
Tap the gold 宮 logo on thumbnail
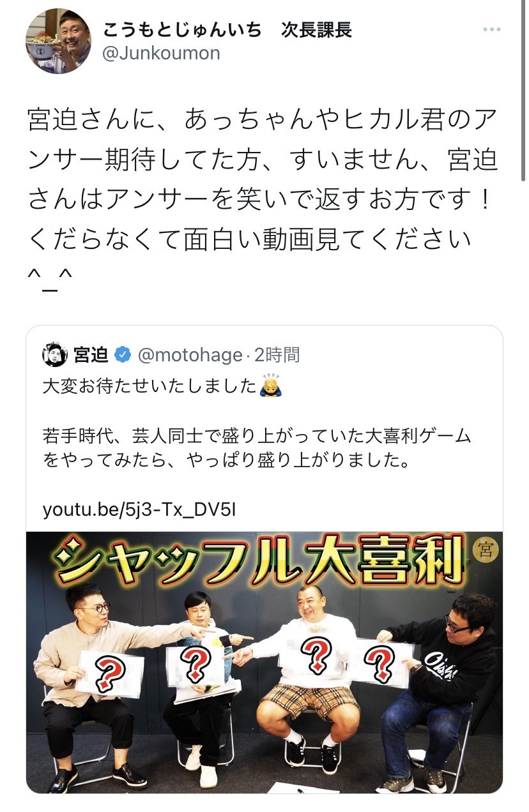[486, 550]
